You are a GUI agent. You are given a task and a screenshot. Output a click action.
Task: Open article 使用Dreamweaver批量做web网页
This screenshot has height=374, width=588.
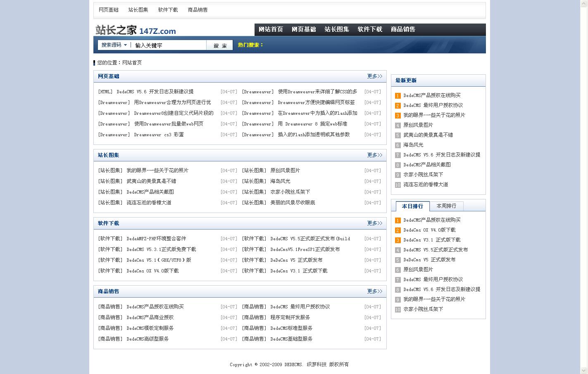tap(169, 124)
